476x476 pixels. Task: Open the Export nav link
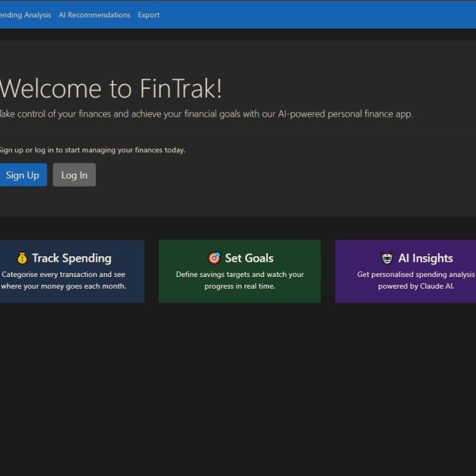(x=148, y=15)
